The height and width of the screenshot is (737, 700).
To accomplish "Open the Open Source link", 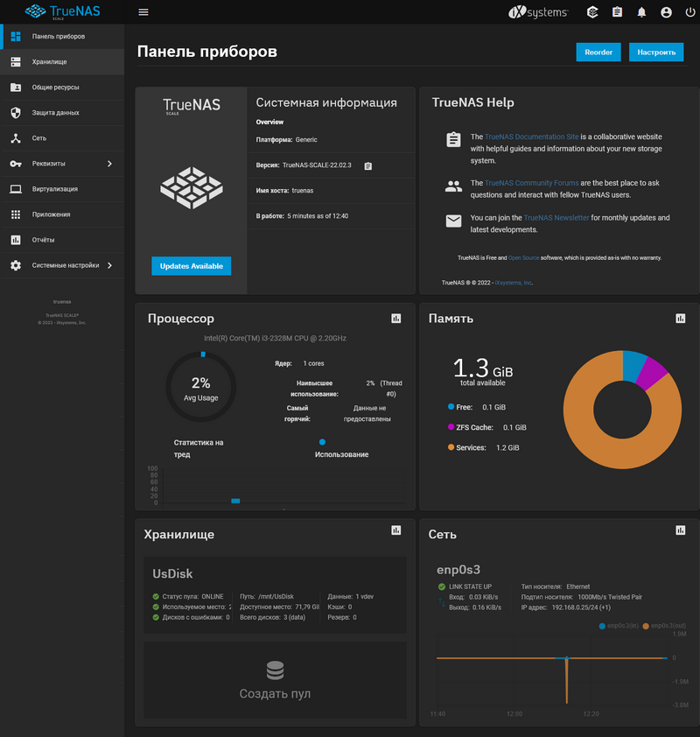I will tap(523, 257).
